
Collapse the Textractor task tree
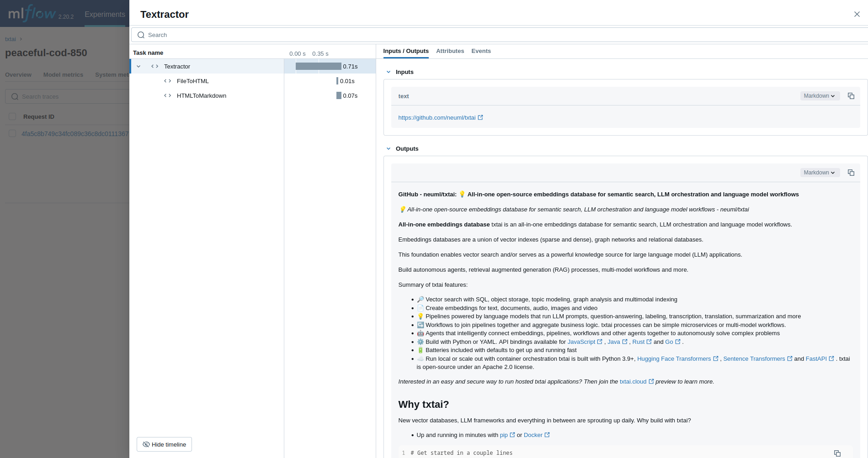(138, 66)
